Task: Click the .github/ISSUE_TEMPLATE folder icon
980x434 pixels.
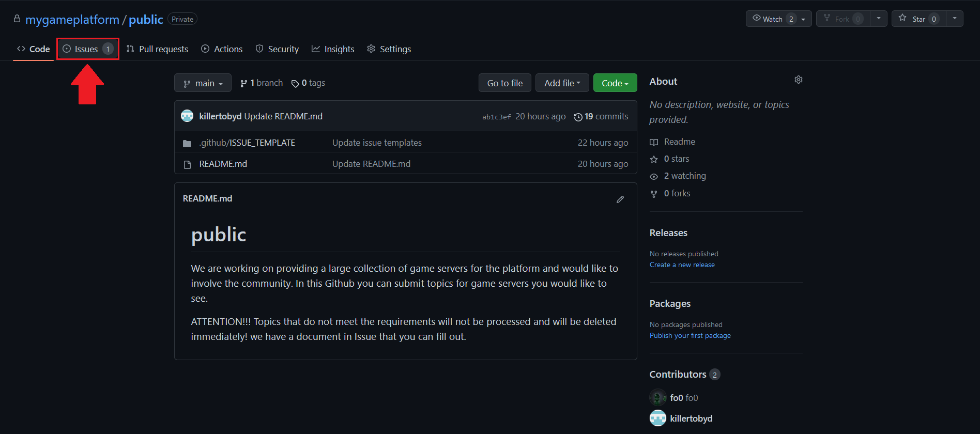Action: click(x=187, y=143)
